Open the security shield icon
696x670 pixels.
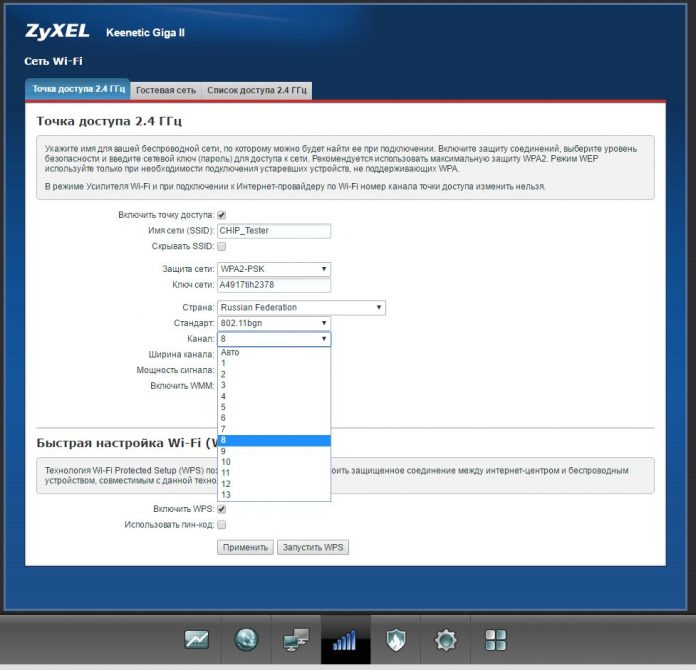click(x=396, y=639)
